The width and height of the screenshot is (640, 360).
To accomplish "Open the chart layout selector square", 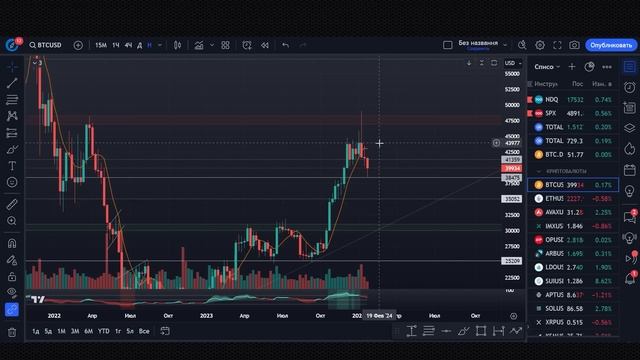I will coord(448,45).
